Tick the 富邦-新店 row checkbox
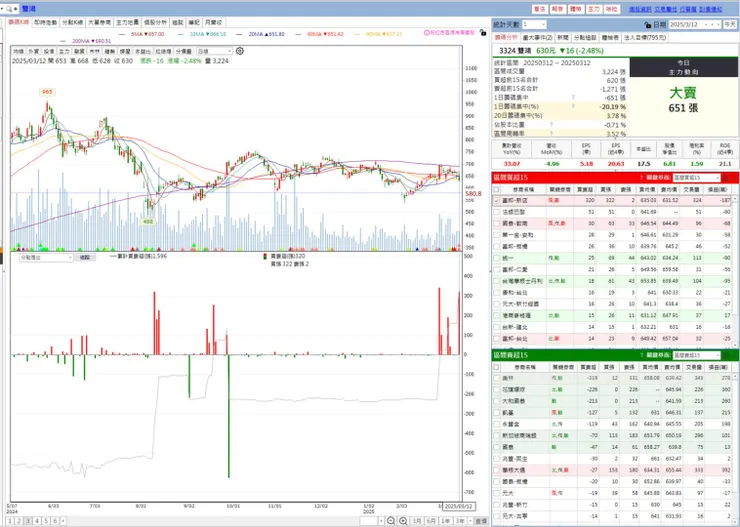Screen dimensions: 740x527 point(496,201)
